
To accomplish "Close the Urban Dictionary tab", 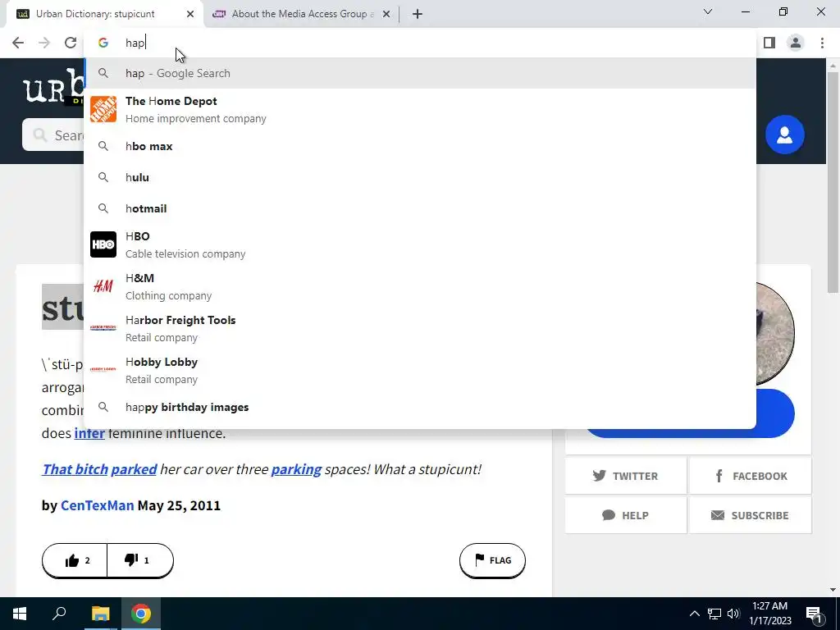I will (190, 14).
